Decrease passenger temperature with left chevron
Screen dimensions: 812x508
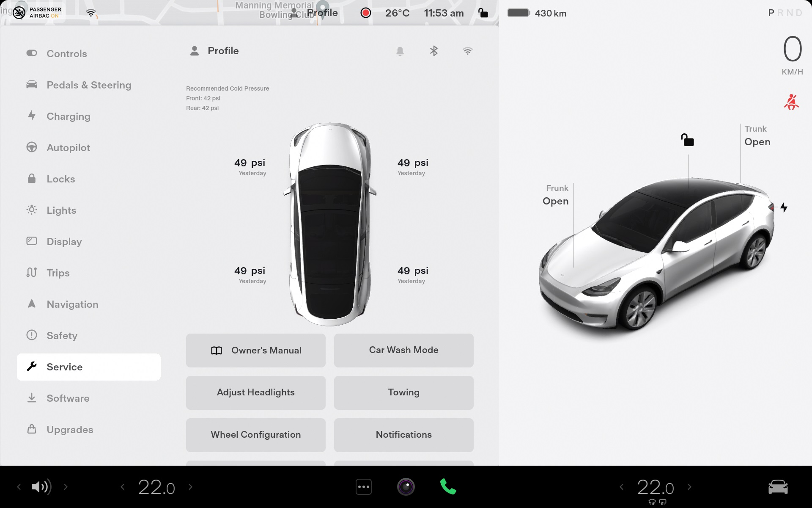click(x=621, y=487)
